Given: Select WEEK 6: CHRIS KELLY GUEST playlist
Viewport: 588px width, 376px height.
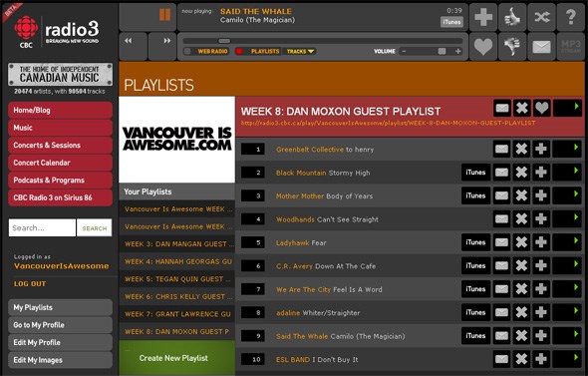Looking at the screenshot, I should coord(177,296).
